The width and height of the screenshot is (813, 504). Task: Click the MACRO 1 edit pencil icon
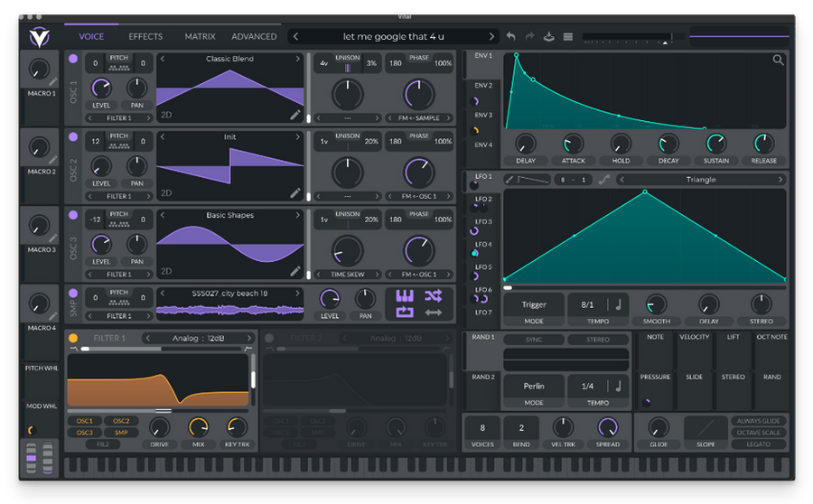pos(53,82)
